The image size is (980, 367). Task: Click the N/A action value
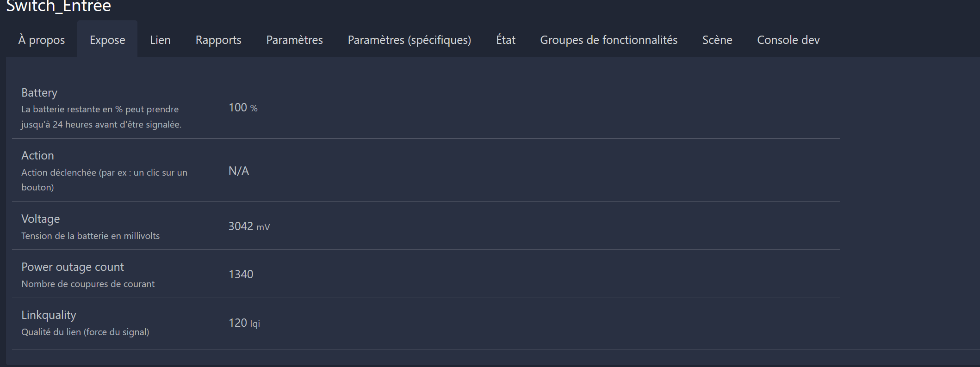(x=239, y=171)
